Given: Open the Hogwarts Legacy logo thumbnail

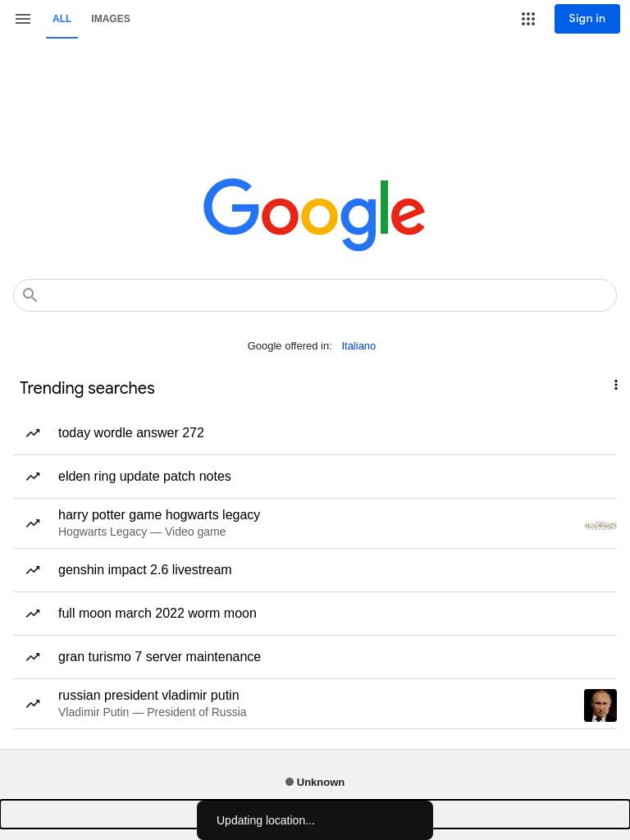Looking at the screenshot, I should [x=600, y=525].
